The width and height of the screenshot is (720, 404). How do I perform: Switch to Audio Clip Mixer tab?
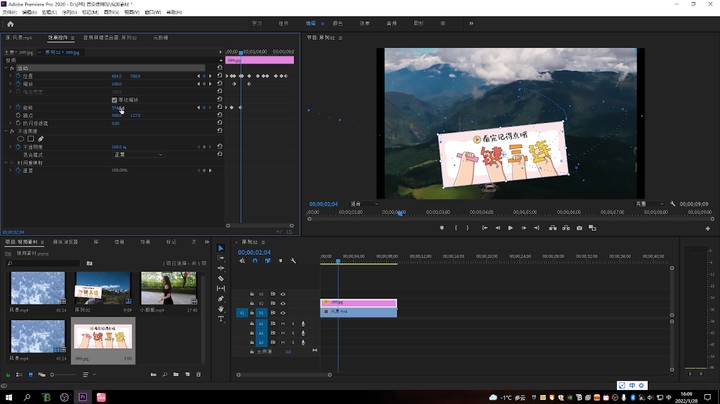[x=110, y=38]
